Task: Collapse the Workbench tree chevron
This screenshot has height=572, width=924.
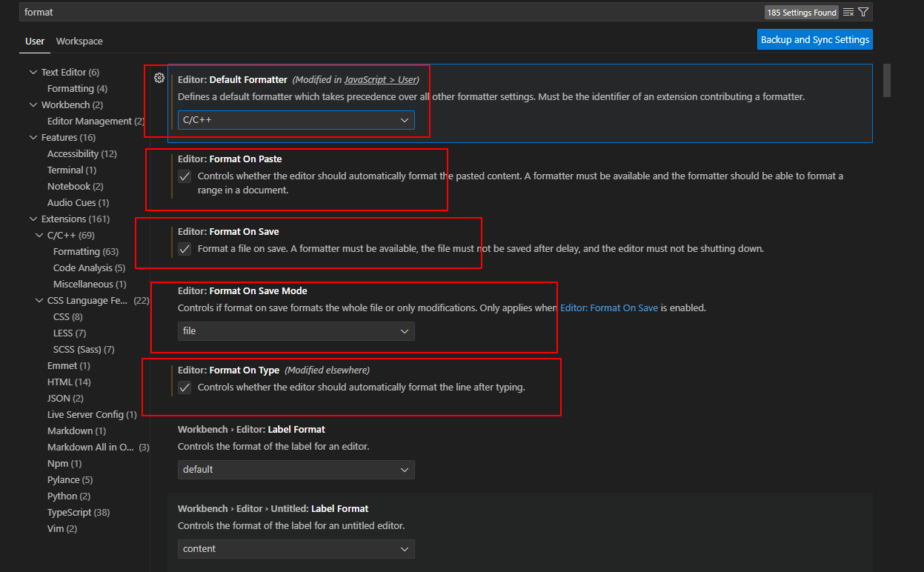Action: [x=33, y=105]
